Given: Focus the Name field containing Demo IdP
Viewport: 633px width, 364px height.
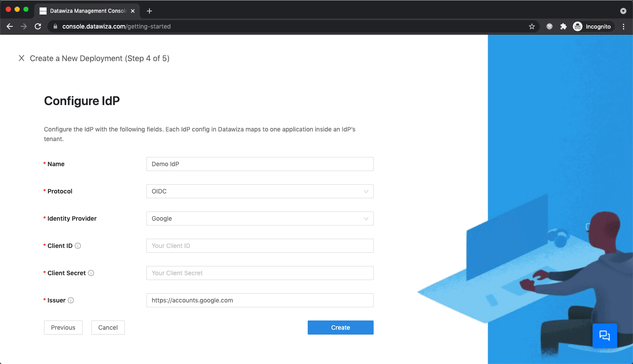Looking at the screenshot, I should click(260, 164).
